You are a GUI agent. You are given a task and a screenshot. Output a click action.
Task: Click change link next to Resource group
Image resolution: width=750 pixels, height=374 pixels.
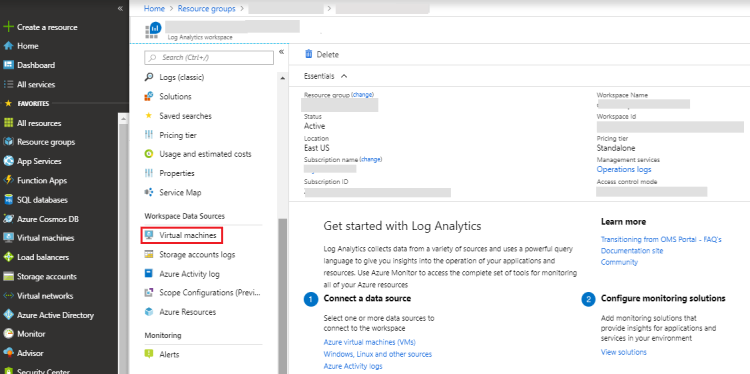point(363,95)
